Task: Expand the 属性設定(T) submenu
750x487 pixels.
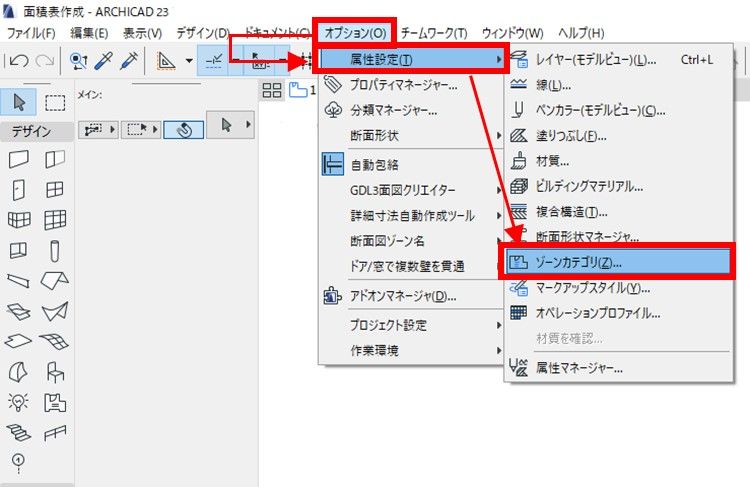Action: pos(412,59)
